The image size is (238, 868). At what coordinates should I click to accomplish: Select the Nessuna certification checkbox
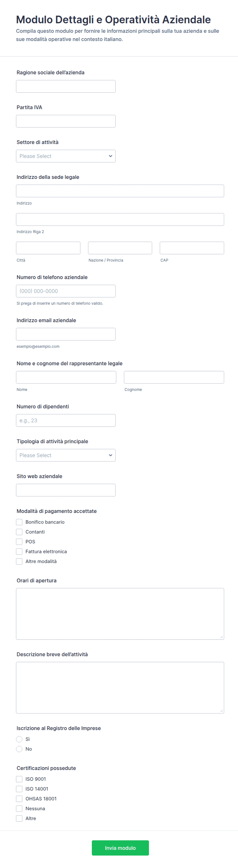pos(19,808)
